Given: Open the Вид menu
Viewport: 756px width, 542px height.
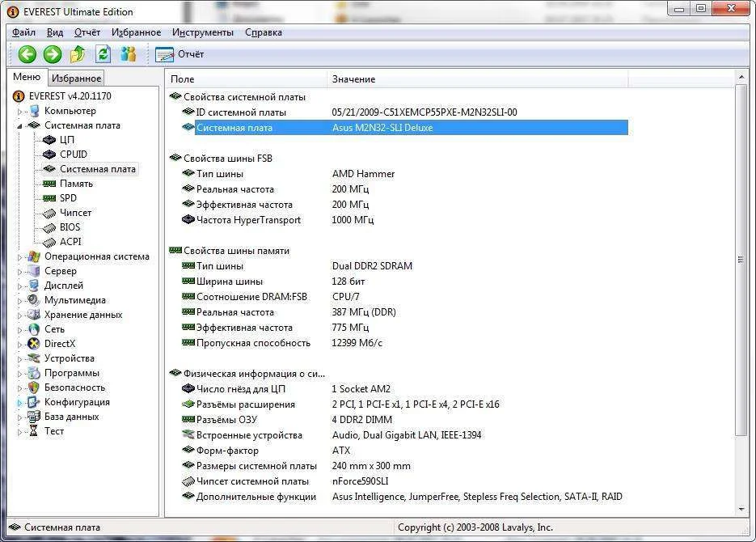Looking at the screenshot, I should point(55,32).
